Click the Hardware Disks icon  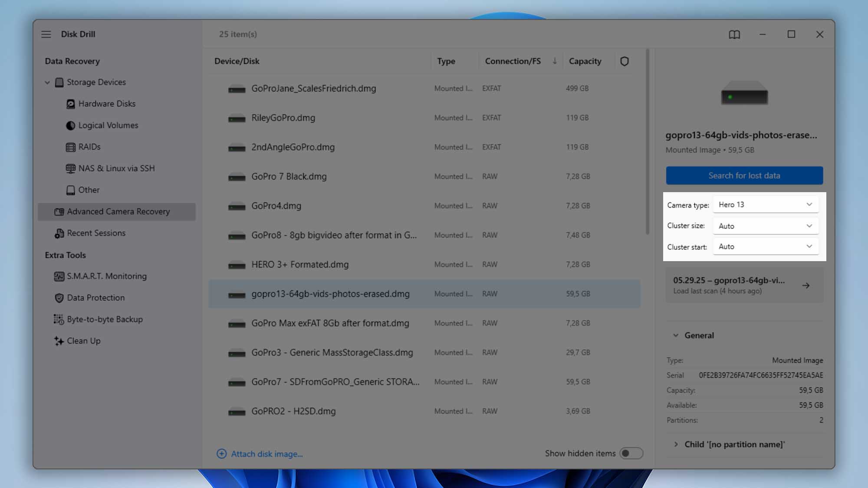coord(70,104)
